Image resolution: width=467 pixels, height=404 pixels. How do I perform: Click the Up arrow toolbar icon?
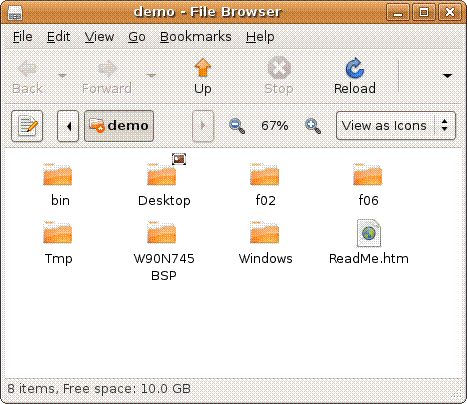point(203,68)
